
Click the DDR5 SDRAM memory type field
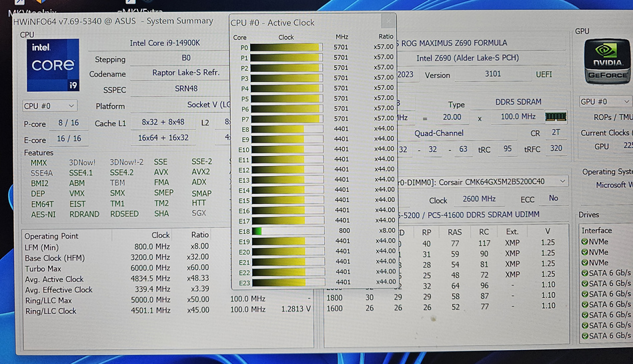click(518, 102)
